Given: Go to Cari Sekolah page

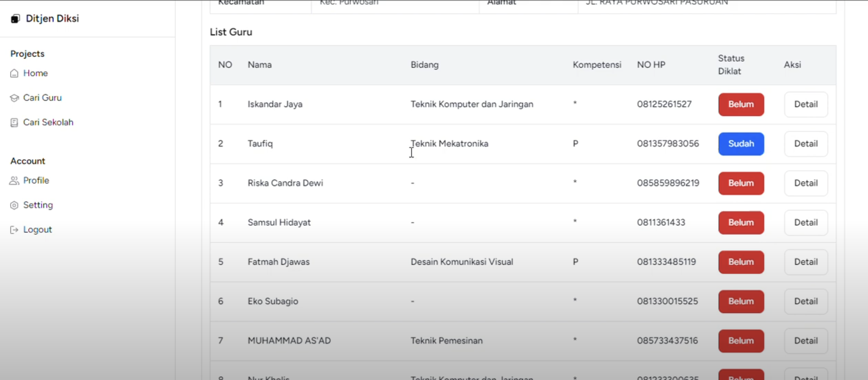Looking at the screenshot, I should tap(48, 123).
